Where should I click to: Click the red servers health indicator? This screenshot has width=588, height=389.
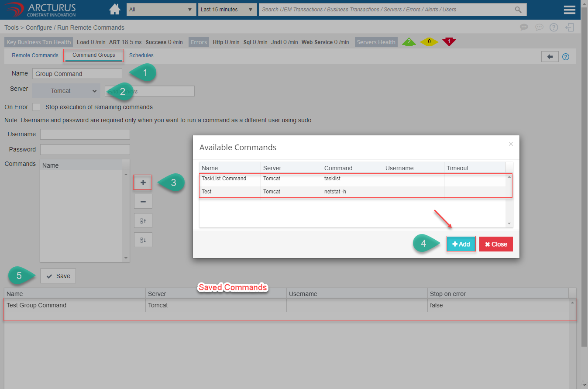tap(449, 42)
